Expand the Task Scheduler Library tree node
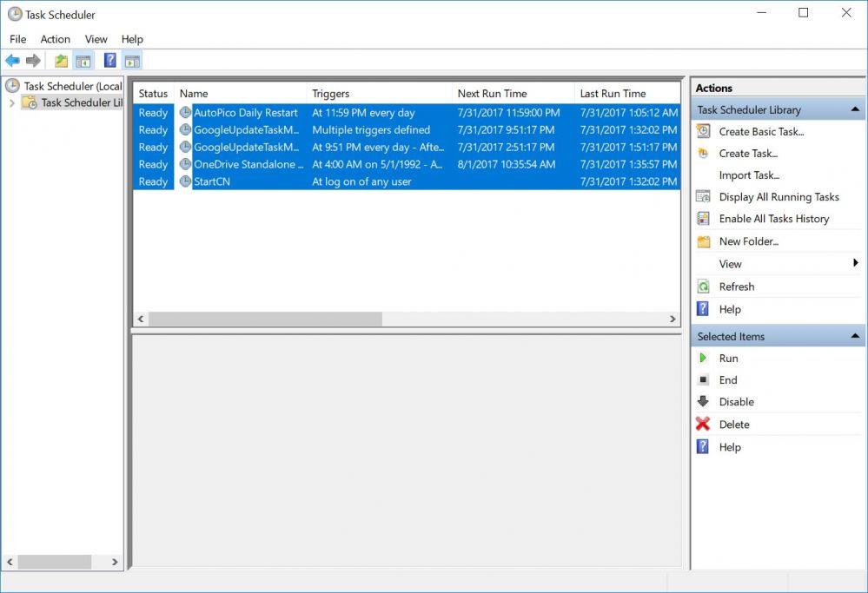 (x=11, y=102)
